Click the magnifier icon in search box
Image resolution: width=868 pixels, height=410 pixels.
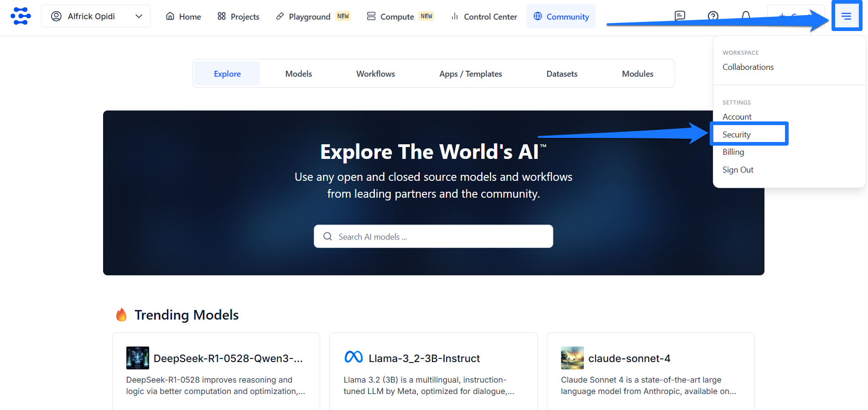click(327, 237)
